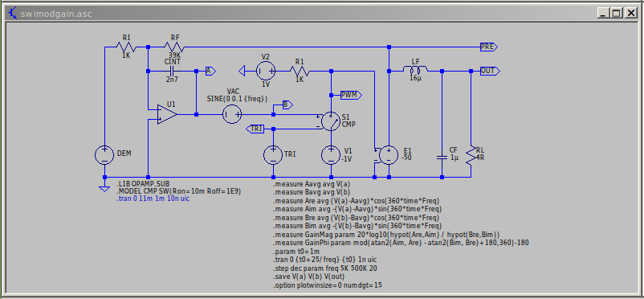Click the .option plotwinsize directive

click(328, 285)
